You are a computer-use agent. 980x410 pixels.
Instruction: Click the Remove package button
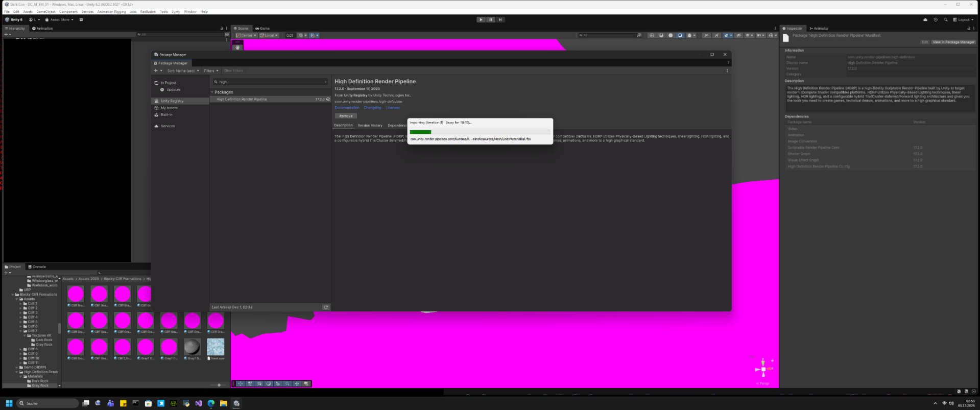[346, 116]
